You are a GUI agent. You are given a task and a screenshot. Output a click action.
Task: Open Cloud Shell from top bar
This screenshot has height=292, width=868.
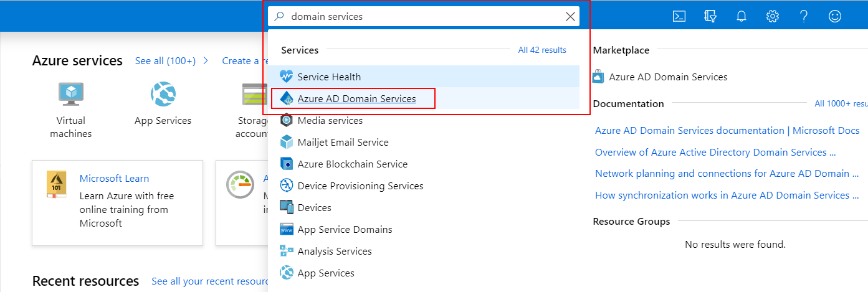pos(679,16)
